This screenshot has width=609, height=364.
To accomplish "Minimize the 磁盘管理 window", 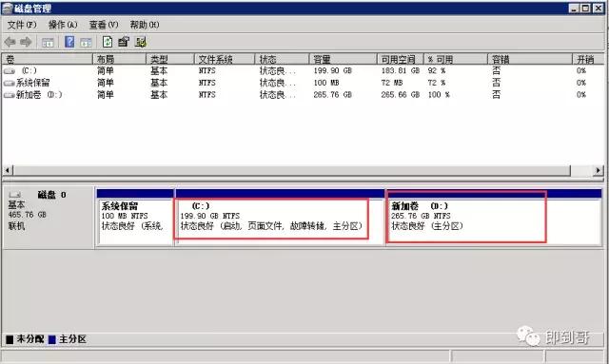I will click(x=574, y=9).
